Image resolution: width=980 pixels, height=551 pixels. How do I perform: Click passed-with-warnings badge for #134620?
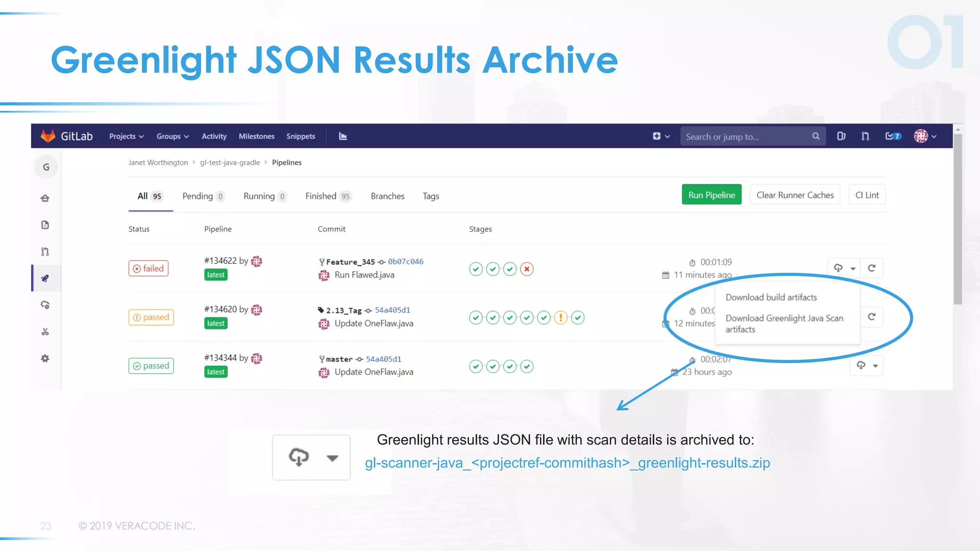coord(151,317)
